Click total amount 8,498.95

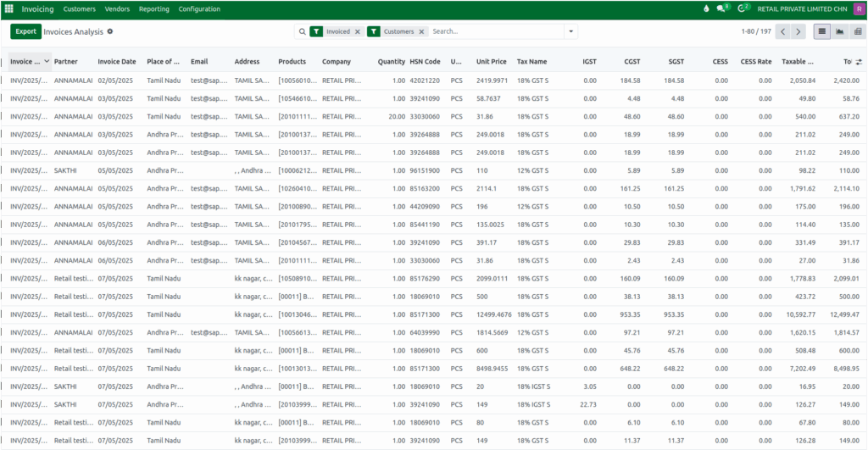845,369
